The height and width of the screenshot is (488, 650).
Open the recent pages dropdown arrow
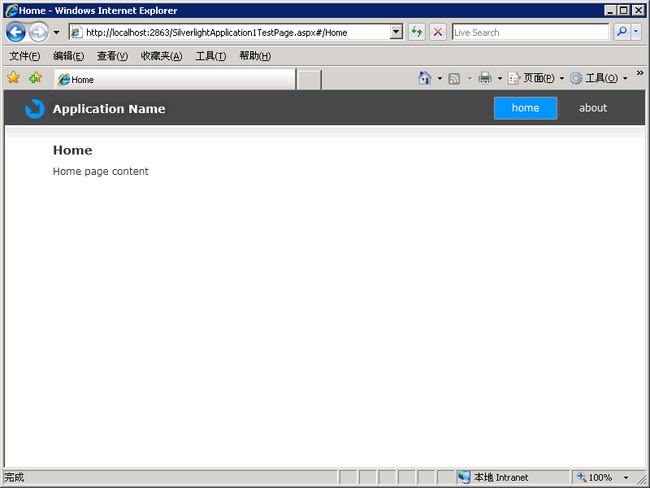coord(56,32)
